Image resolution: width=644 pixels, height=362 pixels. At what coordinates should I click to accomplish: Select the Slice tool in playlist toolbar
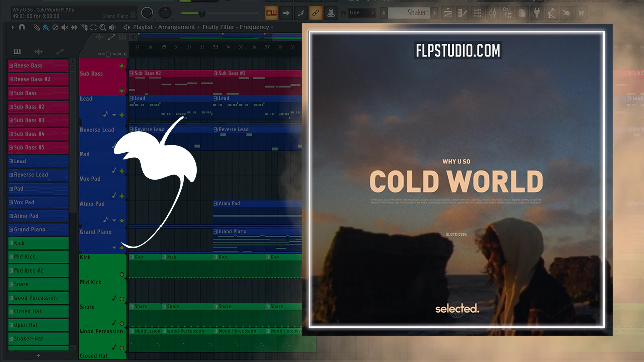pyautogui.click(x=84, y=27)
